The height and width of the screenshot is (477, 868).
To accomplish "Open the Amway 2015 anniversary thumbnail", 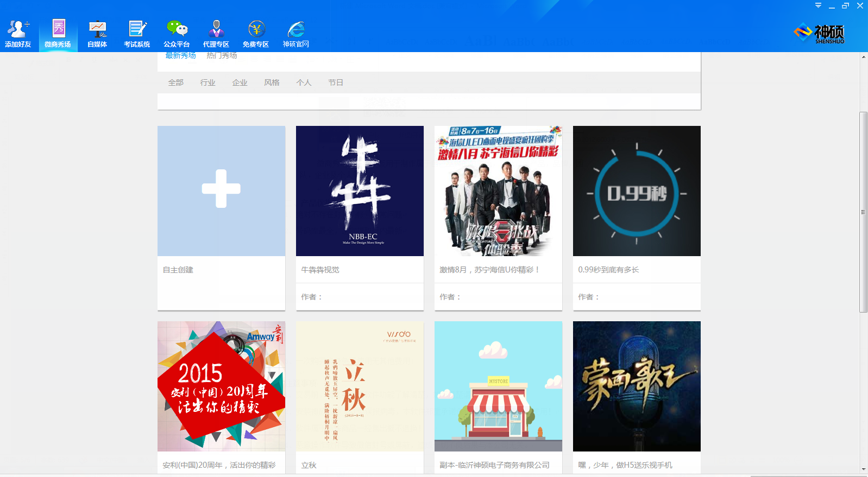I will point(221,386).
